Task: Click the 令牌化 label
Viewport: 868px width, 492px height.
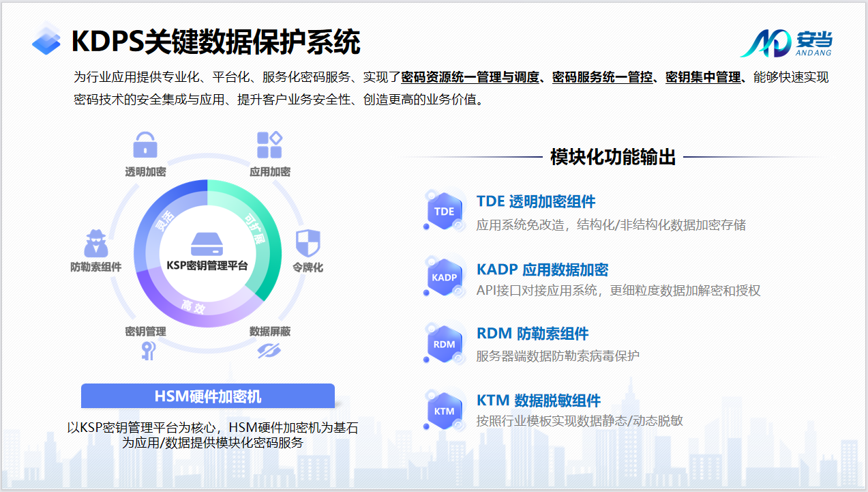Action: click(308, 267)
